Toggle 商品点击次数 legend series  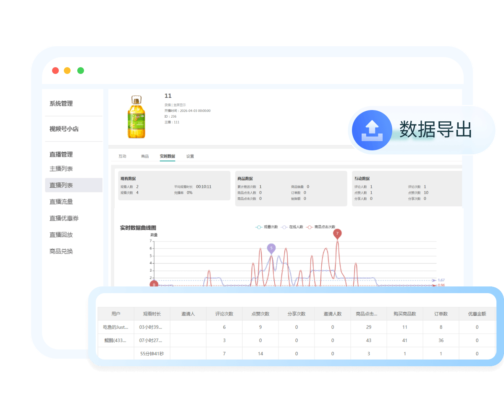321,227
